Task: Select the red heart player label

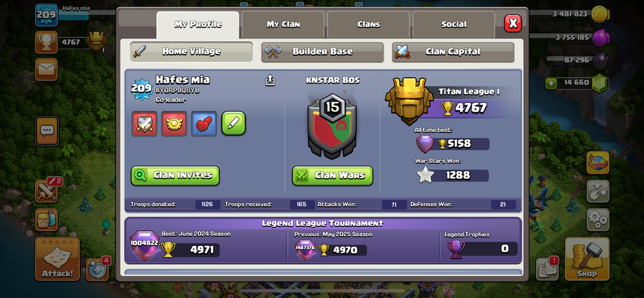Action: click(x=204, y=124)
